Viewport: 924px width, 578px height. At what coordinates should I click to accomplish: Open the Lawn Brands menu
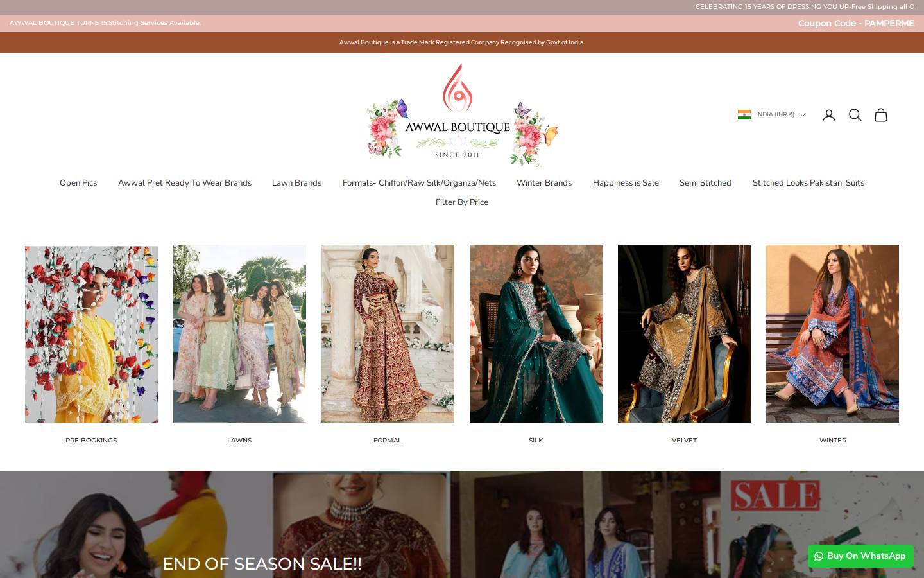tap(296, 183)
